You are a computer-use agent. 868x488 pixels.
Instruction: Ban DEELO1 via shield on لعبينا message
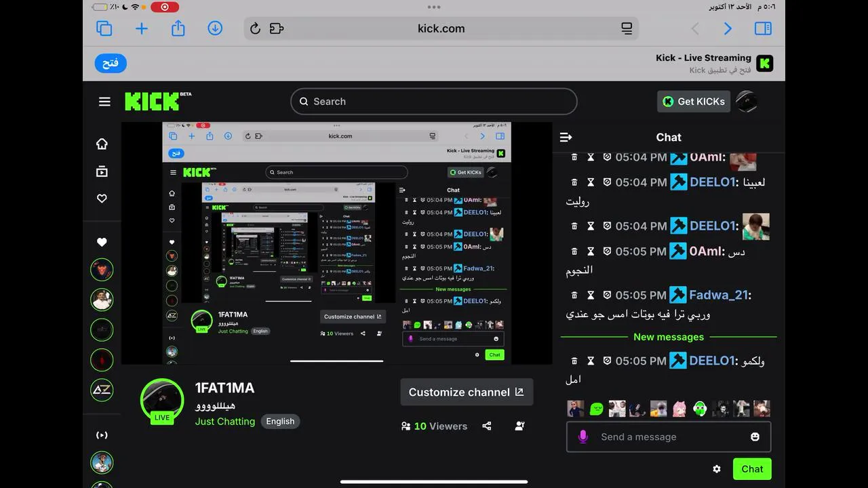pyautogui.click(x=607, y=182)
